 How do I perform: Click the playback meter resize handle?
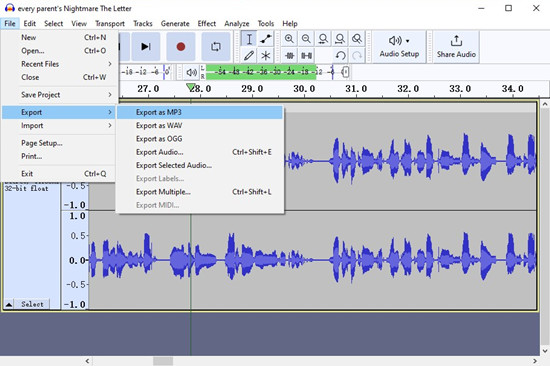point(346,72)
